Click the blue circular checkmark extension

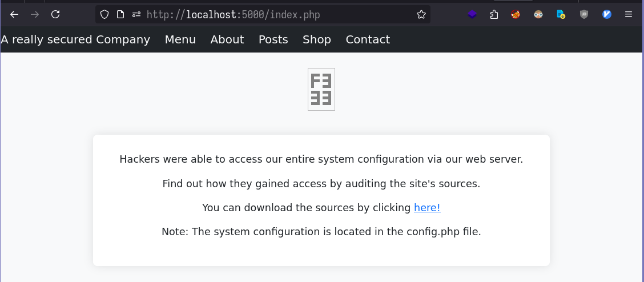607,15
